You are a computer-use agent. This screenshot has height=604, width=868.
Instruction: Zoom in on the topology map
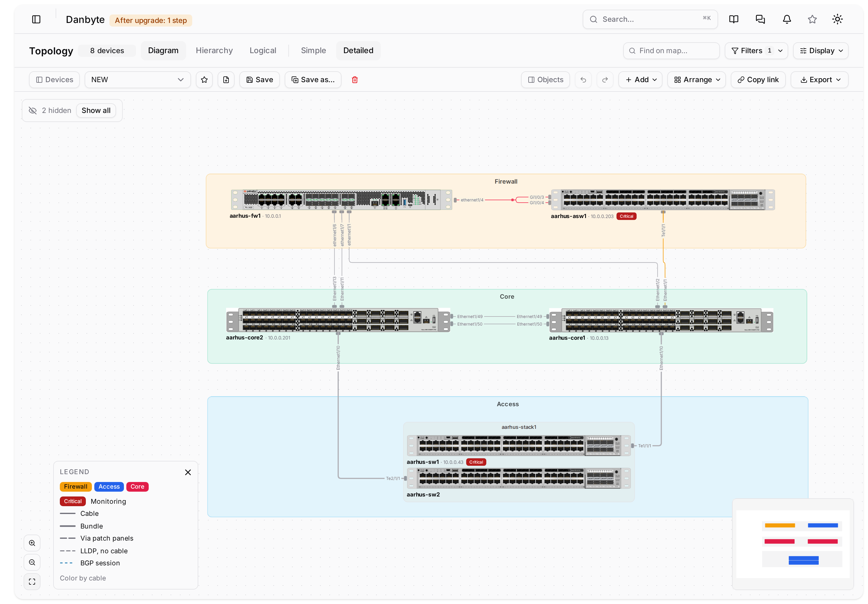click(x=32, y=543)
